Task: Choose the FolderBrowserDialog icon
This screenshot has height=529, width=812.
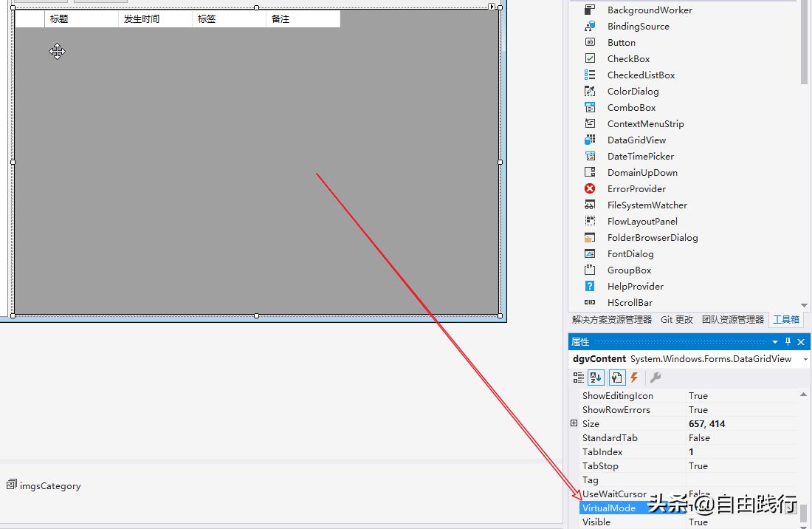Action: tap(590, 237)
